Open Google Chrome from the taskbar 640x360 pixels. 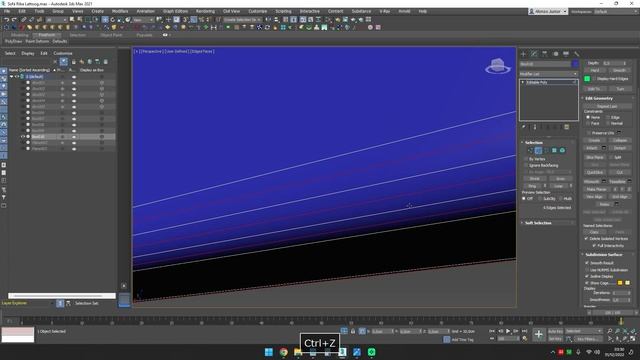tap(284, 352)
